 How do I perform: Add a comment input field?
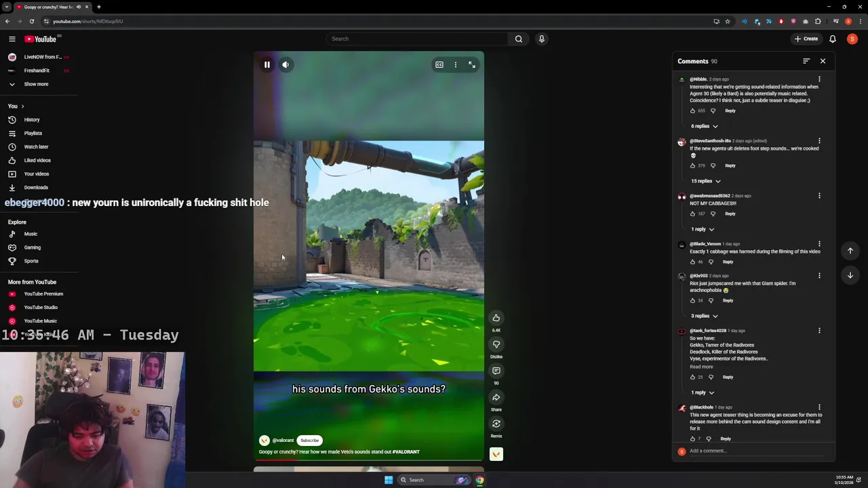point(756,451)
